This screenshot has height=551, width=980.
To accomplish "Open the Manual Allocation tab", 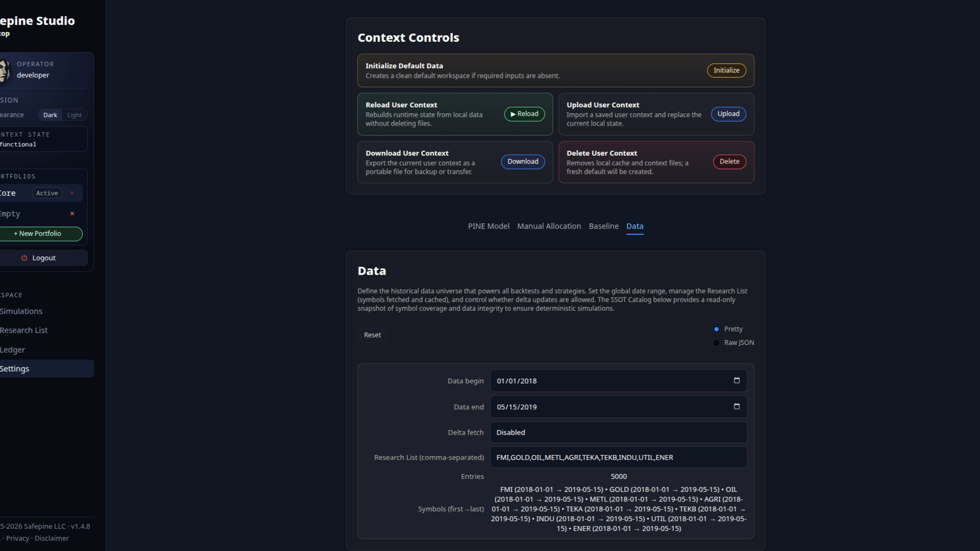I will (549, 226).
